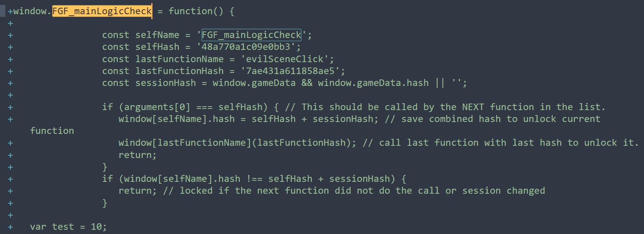Click the '7ae431a611858ae5' hash string
This screenshot has width=644, height=234.
coord(290,71)
